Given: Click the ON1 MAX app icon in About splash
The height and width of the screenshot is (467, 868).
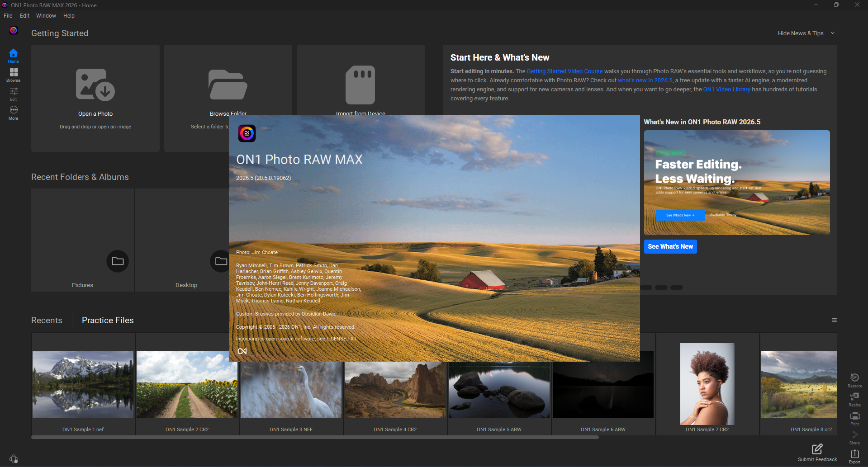Looking at the screenshot, I should (x=247, y=133).
